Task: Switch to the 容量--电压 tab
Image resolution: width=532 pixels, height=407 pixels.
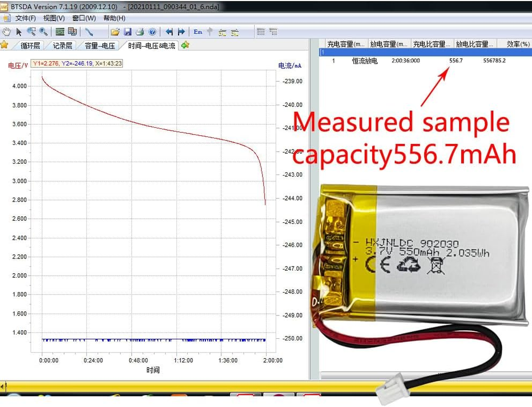Action: point(100,45)
